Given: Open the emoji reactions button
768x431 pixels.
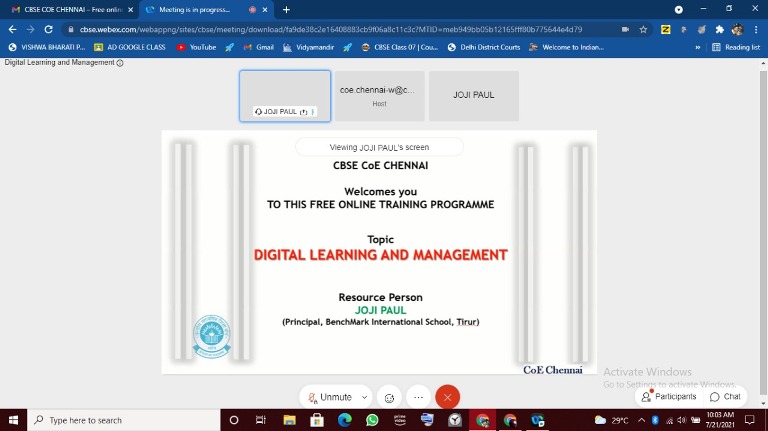Looking at the screenshot, I should tap(390, 397).
